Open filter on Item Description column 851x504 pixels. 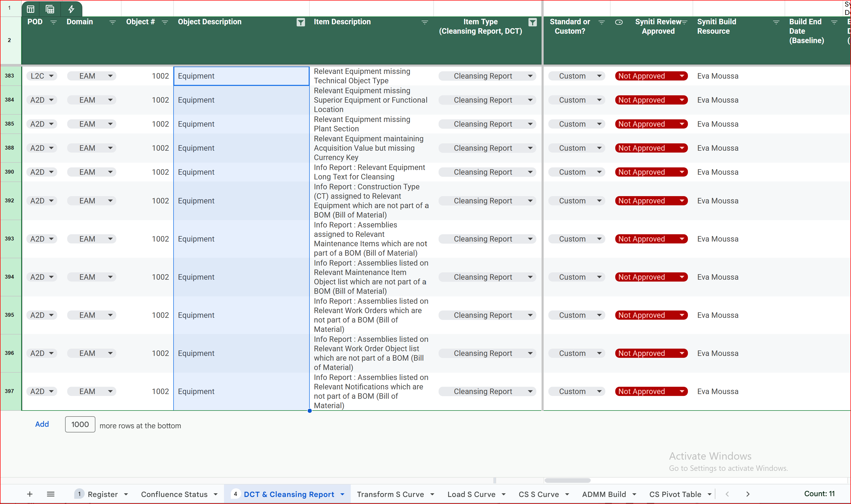[424, 22]
